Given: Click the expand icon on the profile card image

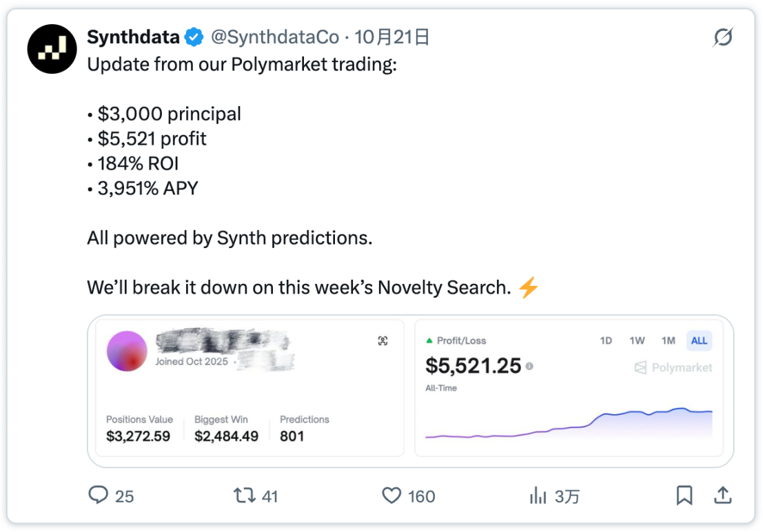Looking at the screenshot, I should (383, 340).
